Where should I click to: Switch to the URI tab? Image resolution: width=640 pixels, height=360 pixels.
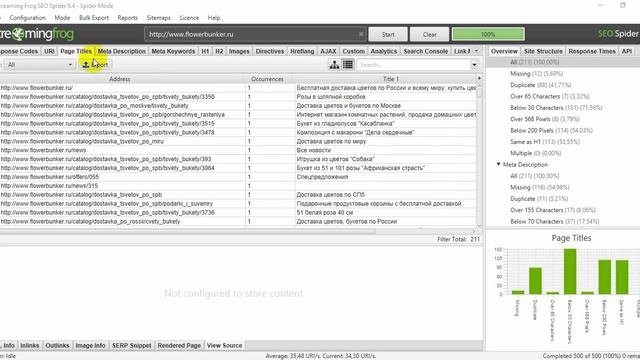49,51
